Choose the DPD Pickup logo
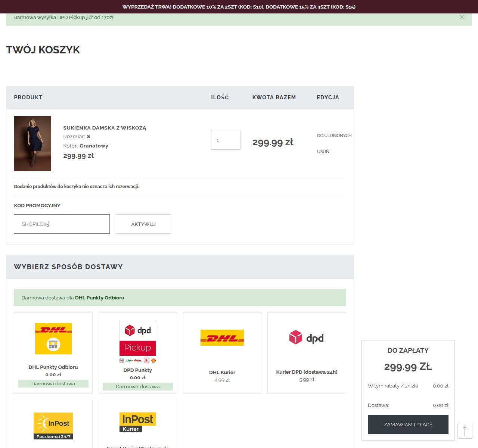Viewport: 478px width, 448px height. [x=138, y=341]
